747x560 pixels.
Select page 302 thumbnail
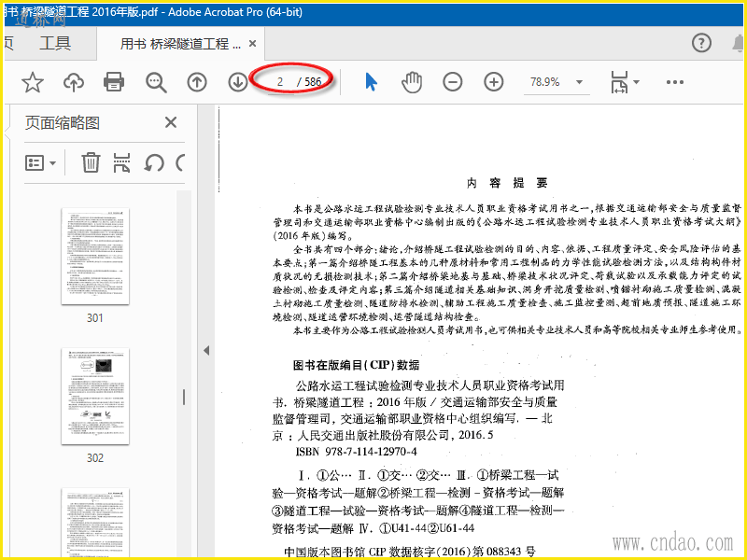(x=95, y=396)
